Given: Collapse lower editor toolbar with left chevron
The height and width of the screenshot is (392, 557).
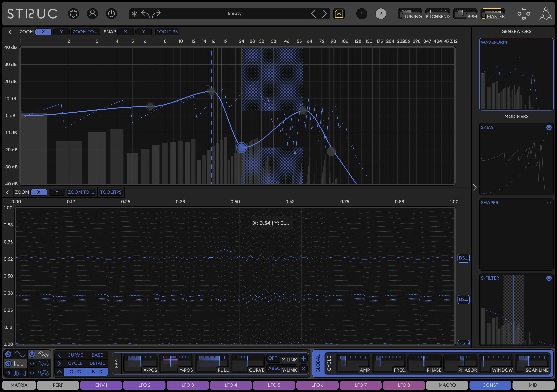Looking at the screenshot, I should (x=8, y=192).
